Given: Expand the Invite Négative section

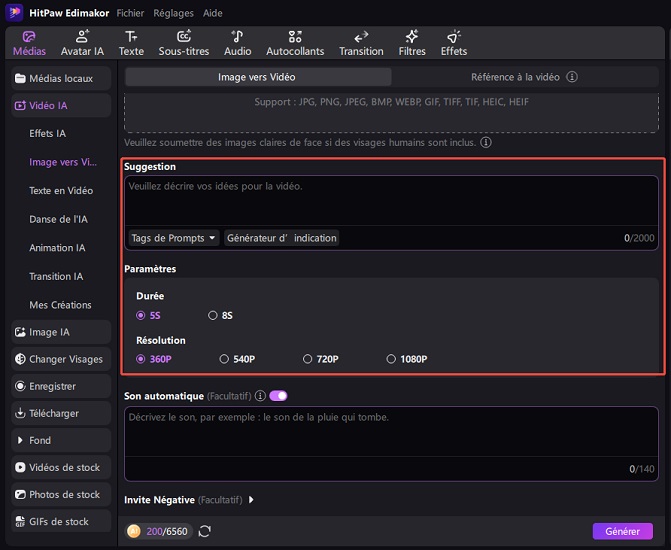Looking at the screenshot, I should 251,499.
